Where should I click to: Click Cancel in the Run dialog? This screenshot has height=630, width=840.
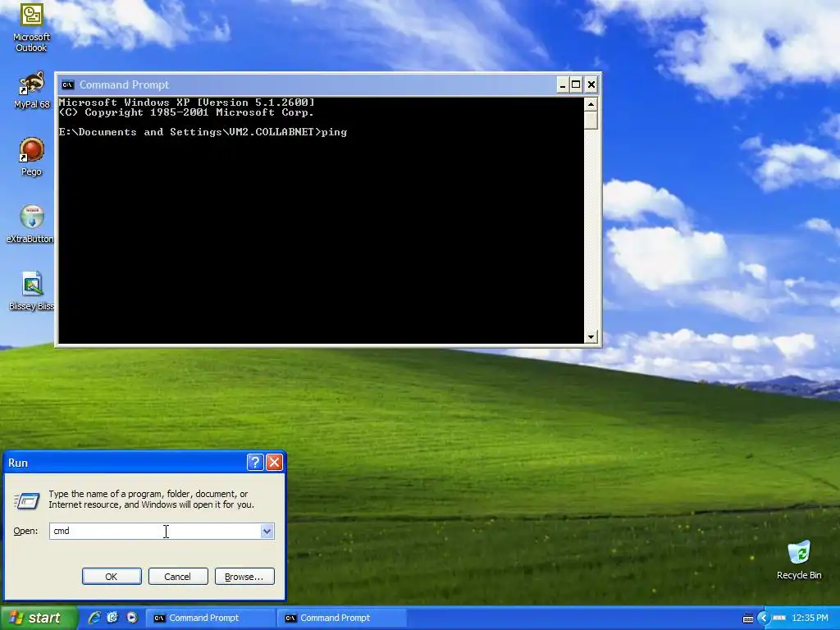point(178,577)
